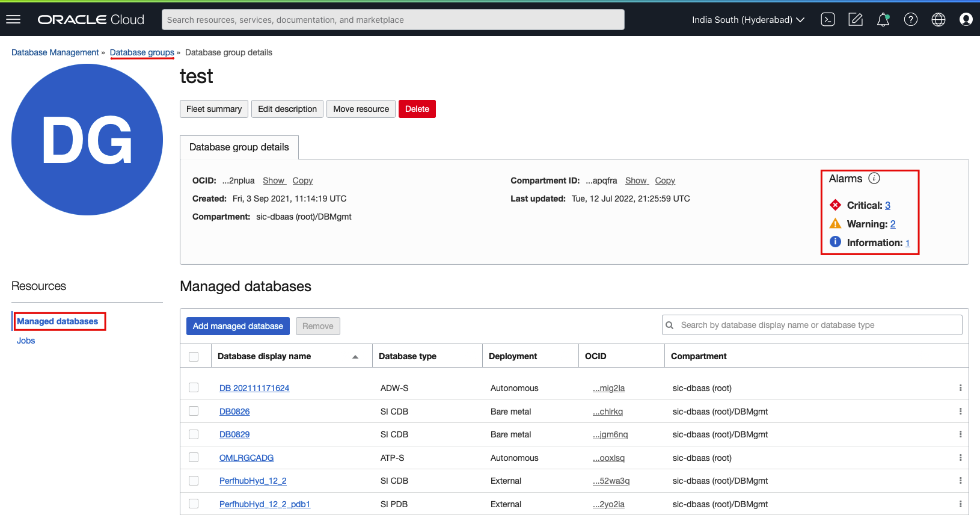Focus the database name search field
Screen dimensions: 980x515
(x=812, y=325)
